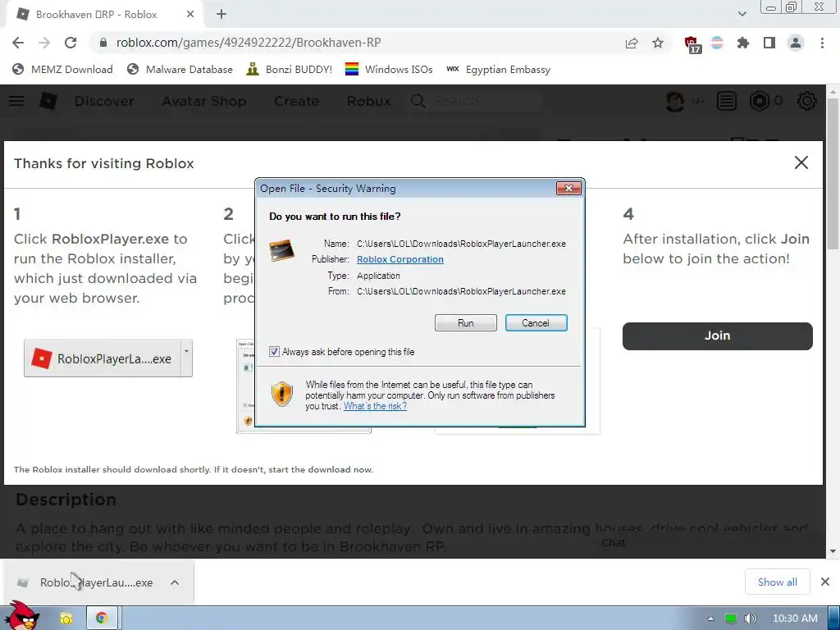
Task: Open the Windows ISOs bookmark
Action: pyautogui.click(x=389, y=69)
